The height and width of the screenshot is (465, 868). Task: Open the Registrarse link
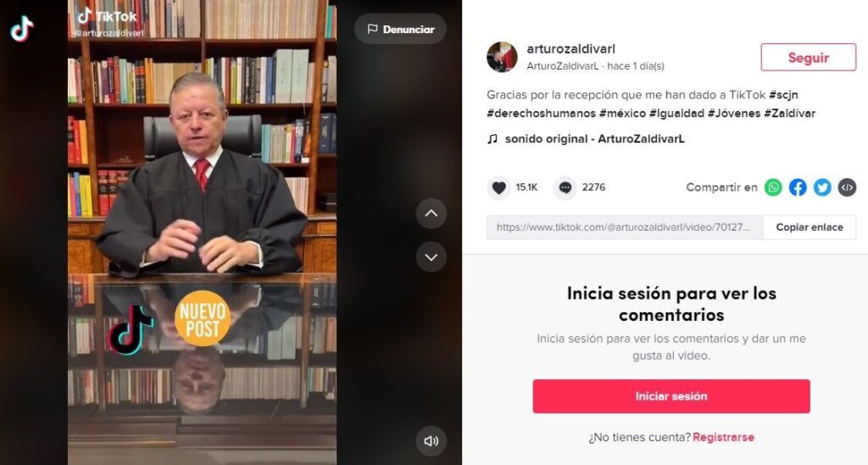(723, 437)
